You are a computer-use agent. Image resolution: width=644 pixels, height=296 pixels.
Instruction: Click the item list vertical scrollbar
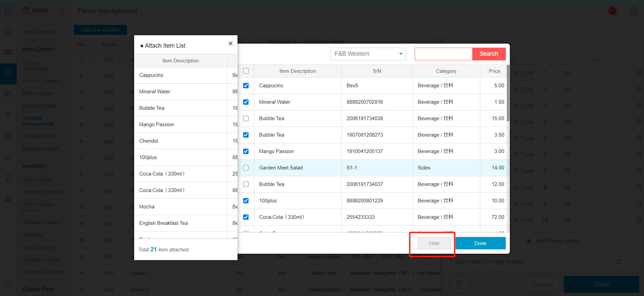[x=508, y=93]
